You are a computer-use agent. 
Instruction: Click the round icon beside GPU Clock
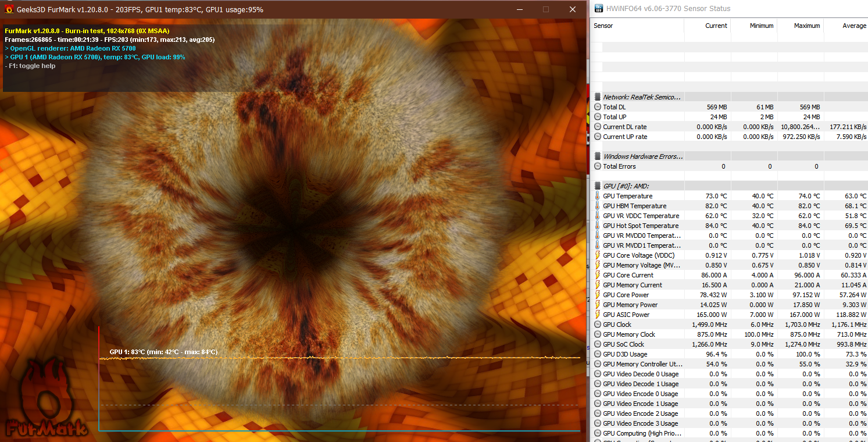coord(598,325)
